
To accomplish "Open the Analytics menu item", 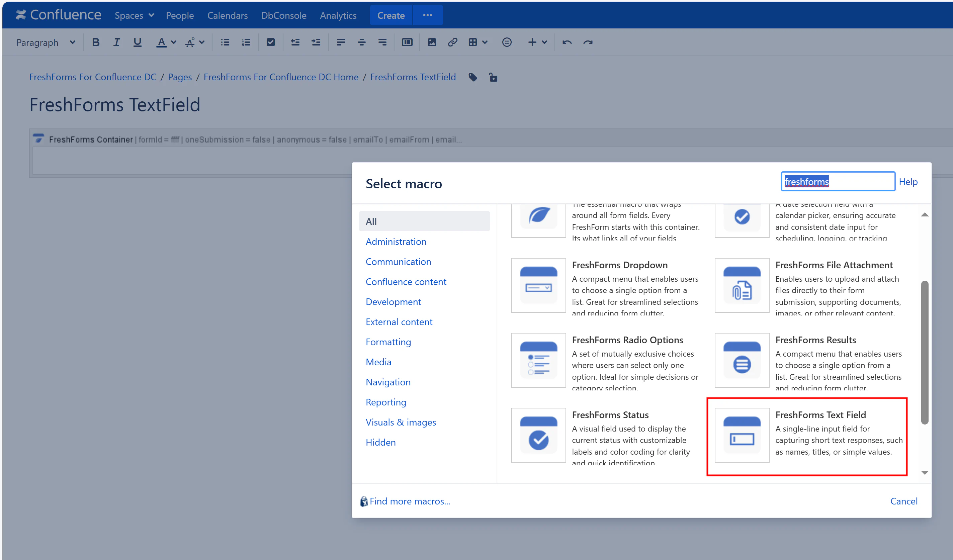I will coord(338,15).
